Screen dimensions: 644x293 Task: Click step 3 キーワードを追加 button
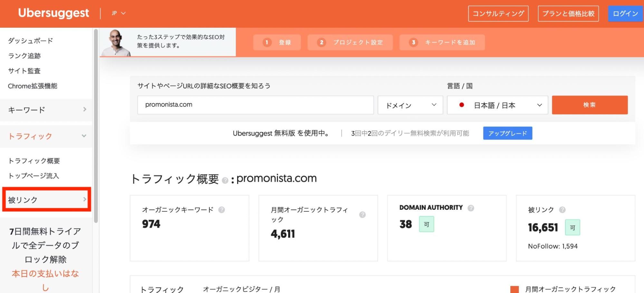[442, 42]
